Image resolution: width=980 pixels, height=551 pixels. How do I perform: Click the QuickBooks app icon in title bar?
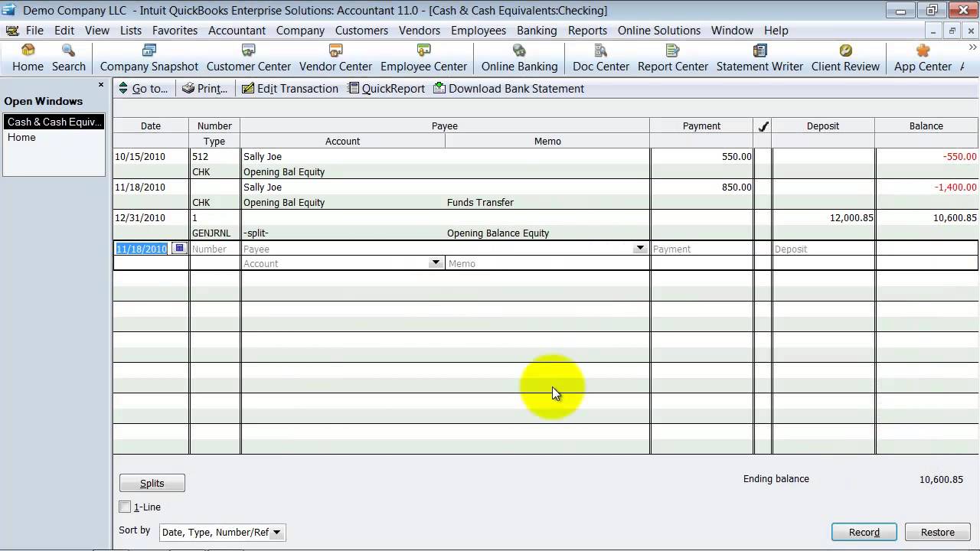pos(10,11)
